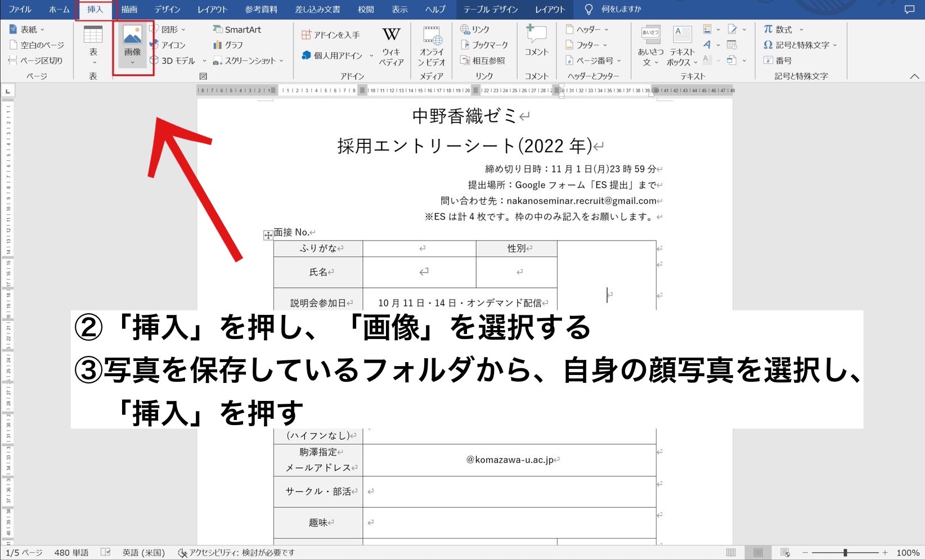The image size is (925, 560).
Task: Click the 100% zoom level
Action: tap(908, 553)
